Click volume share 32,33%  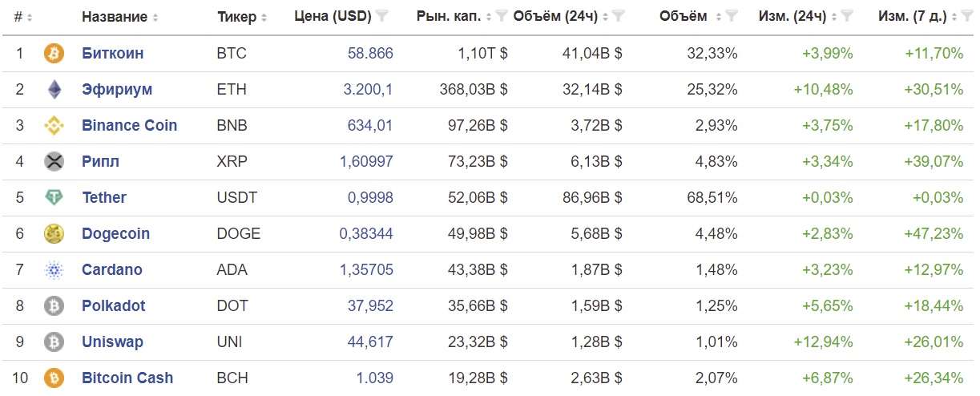point(713,54)
